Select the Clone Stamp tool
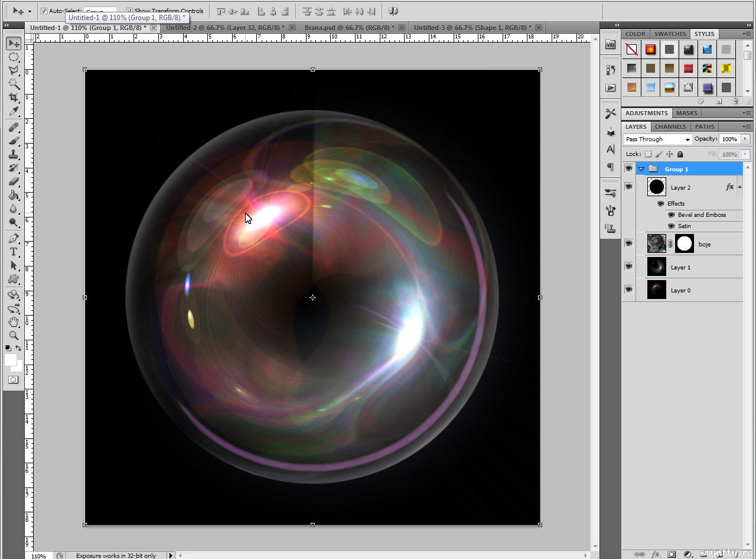The image size is (756, 559). click(14, 155)
